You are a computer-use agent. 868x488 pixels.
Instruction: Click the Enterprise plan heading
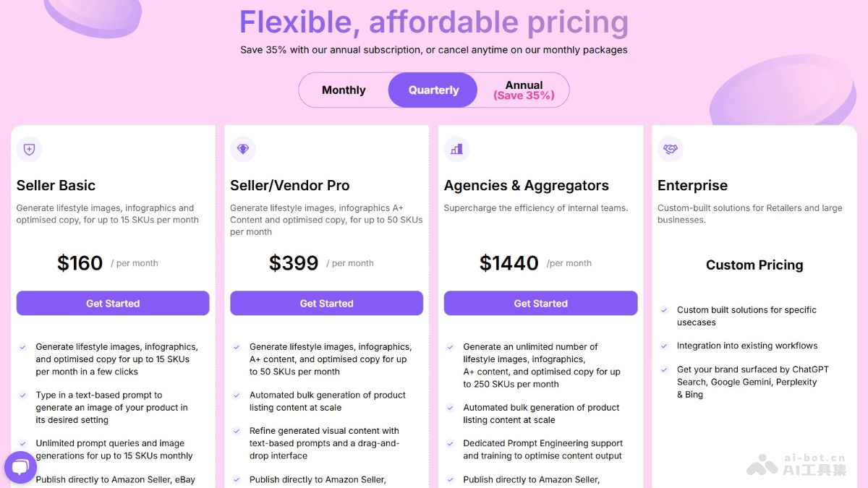(692, 186)
